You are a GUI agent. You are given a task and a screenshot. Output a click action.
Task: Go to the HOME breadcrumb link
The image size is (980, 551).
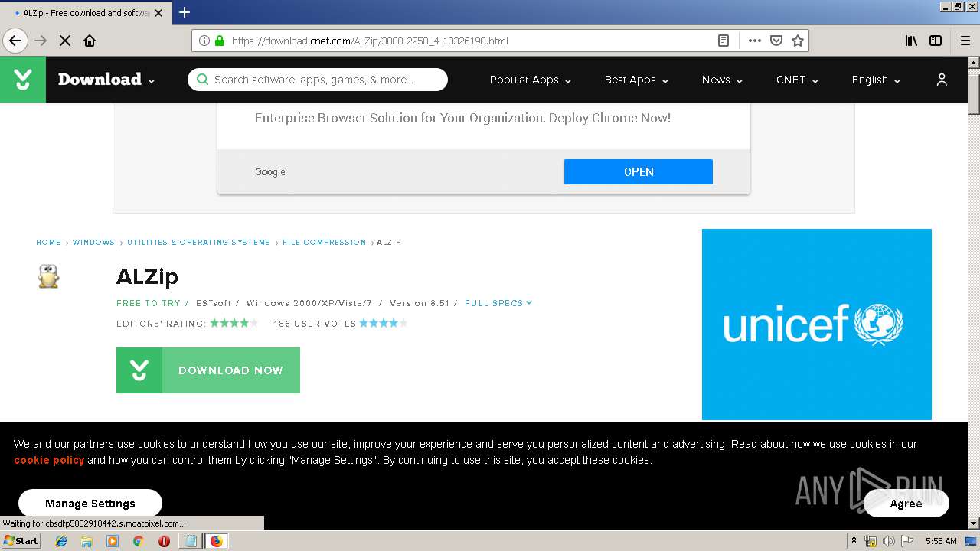click(48, 242)
